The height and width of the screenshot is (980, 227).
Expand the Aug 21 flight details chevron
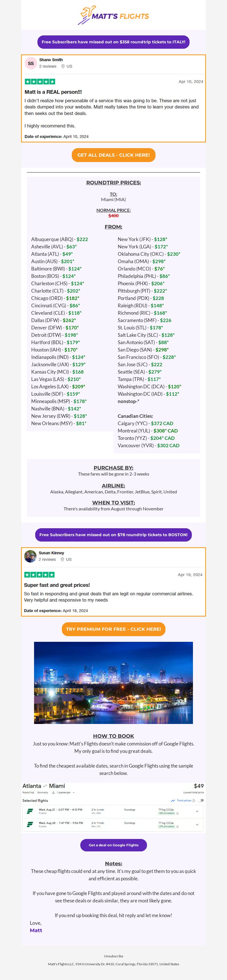point(197,811)
